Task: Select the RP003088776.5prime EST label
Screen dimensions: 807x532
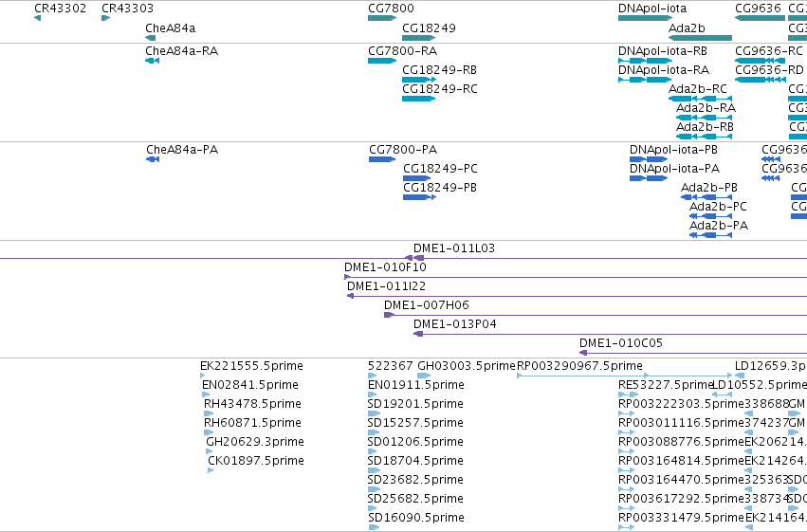Action: (682, 443)
